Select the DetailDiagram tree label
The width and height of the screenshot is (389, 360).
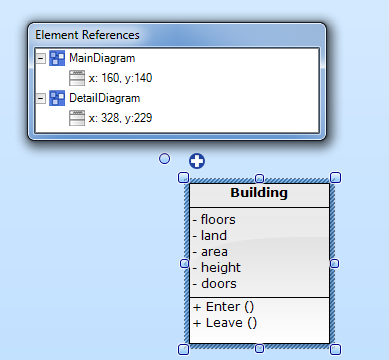[105, 98]
